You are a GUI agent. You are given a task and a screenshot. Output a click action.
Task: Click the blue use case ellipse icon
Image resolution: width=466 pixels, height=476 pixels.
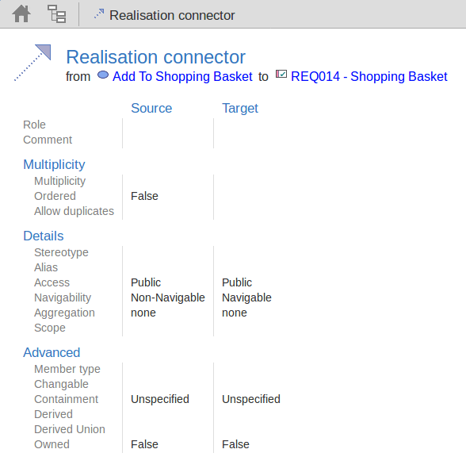[x=103, y=75]
